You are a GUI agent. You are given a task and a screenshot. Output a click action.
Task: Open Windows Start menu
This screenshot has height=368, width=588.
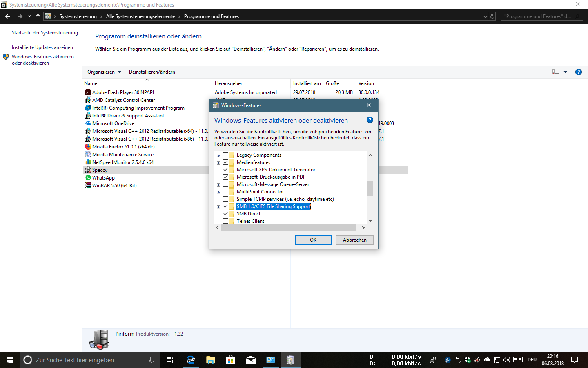[x=10, y=360]
